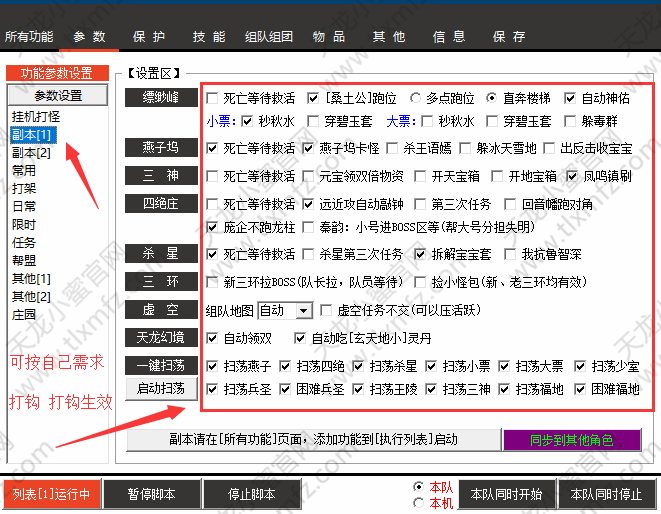Image resolution: width=661 pixels, height=514 pixels.
Task: Toggle the 扫荡燕子 checkbox
Action: tap(212, 366)
